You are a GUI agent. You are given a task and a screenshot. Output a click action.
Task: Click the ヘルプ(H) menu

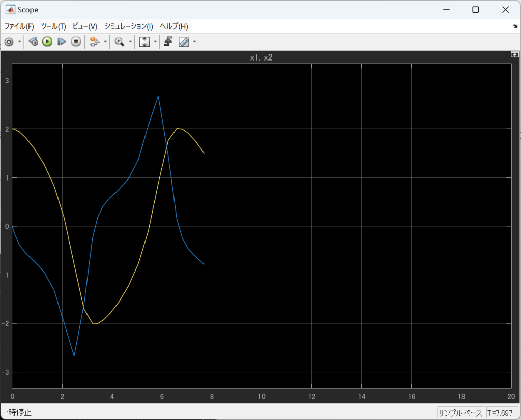[173, 26]
